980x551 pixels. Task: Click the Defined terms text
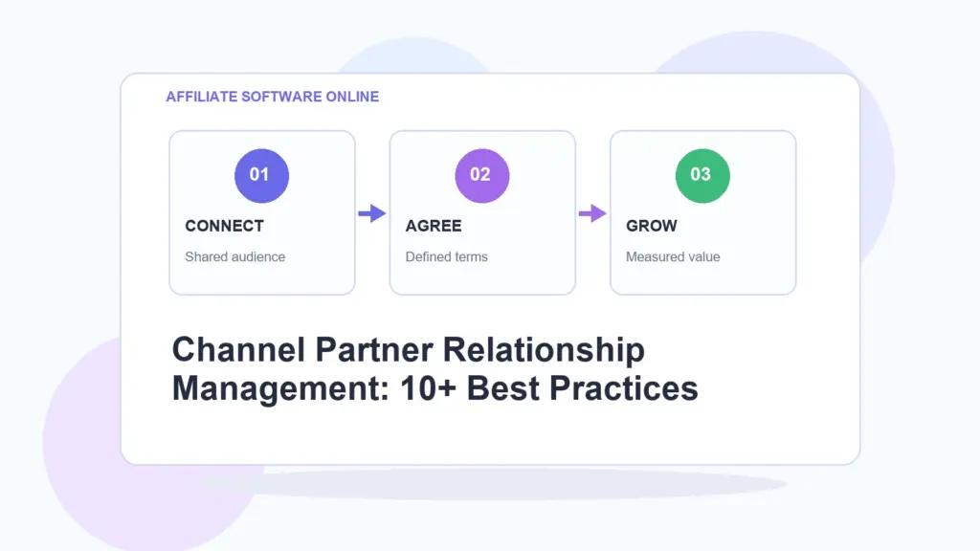pyautogui.click(x=446, y=256)
